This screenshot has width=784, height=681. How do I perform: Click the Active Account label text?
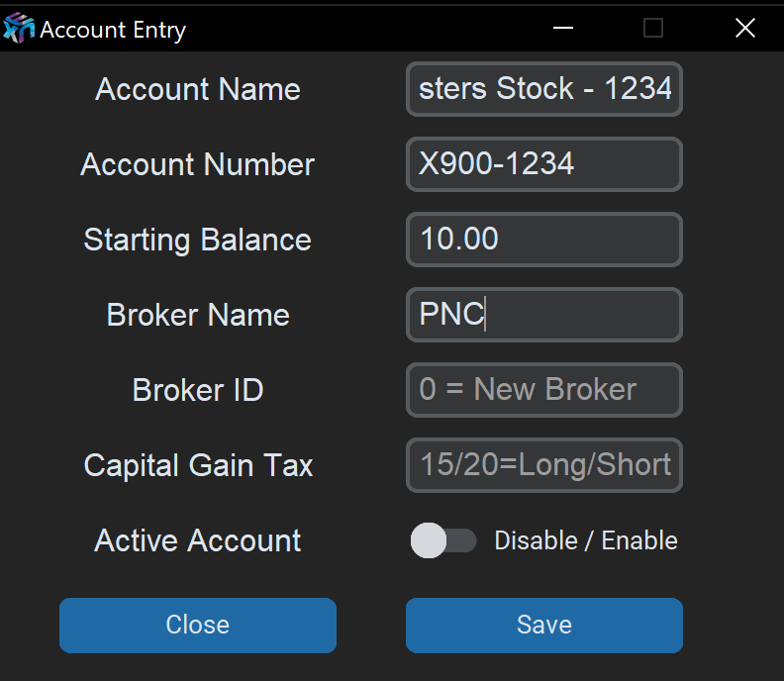[x=198, y=540]
